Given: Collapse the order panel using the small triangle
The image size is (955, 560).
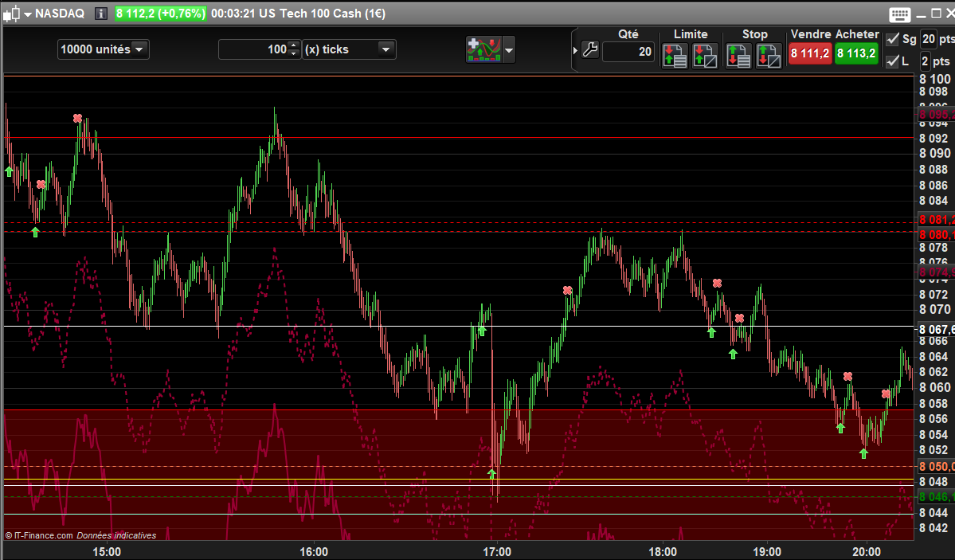Looking at the screenshot, I should pyautogui.click(x=575, y=50).
